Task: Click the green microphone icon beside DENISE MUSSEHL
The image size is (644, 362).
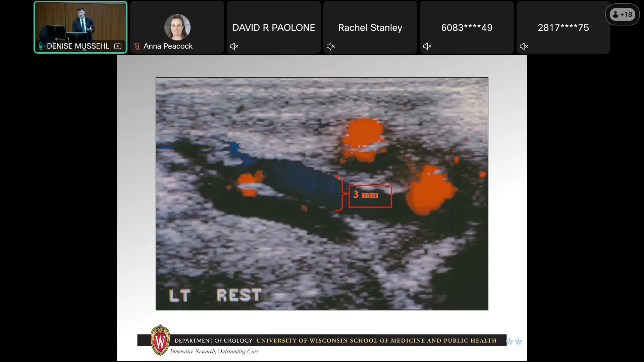Action: (41, 46)
